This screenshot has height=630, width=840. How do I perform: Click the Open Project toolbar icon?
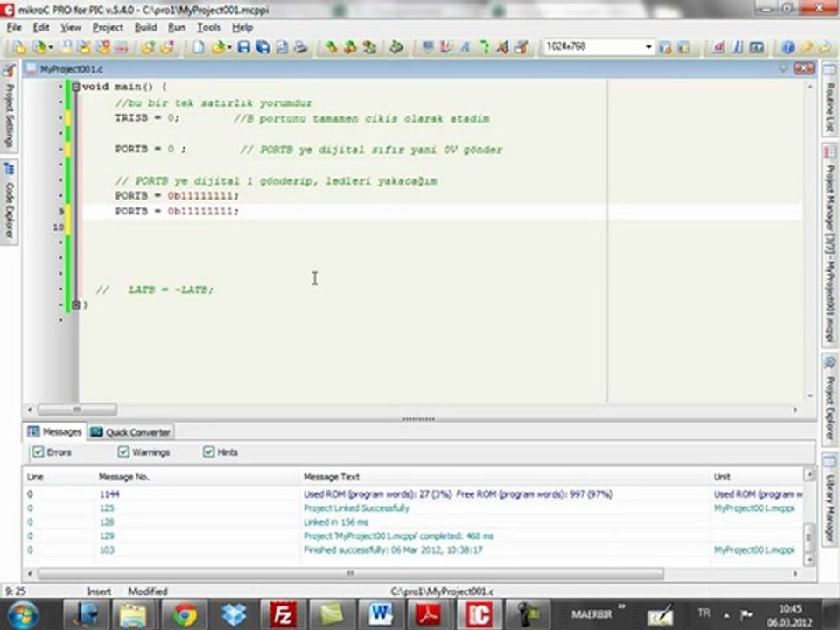[x=38, y=47]
